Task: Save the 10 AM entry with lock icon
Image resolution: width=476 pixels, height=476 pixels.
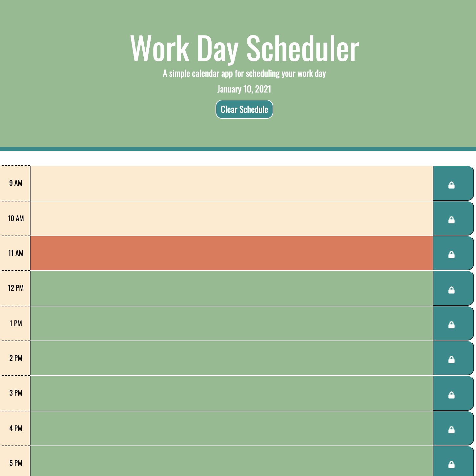Action: [451, 220]
